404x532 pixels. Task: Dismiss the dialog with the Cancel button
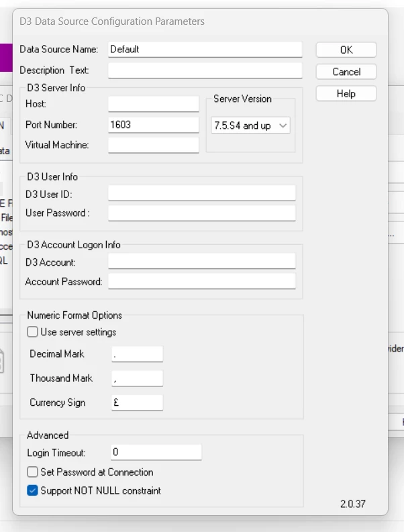[x=346, y=72]
